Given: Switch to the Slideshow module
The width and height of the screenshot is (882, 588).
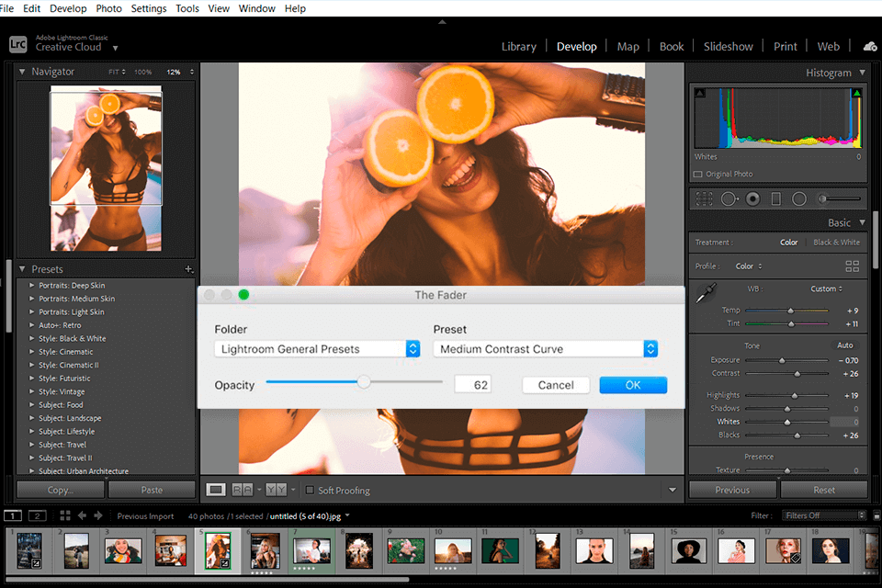Looking at the screenshot, I should tap(728, 47).
